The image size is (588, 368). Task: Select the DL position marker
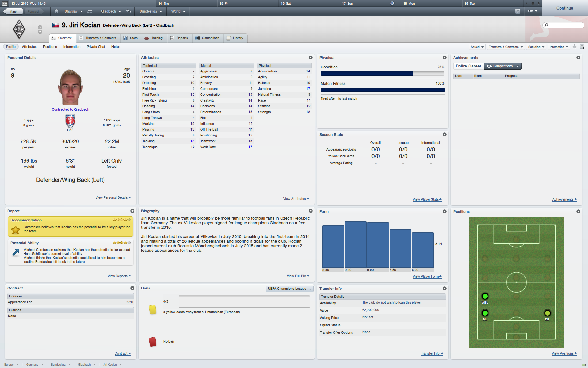point(485,313)
